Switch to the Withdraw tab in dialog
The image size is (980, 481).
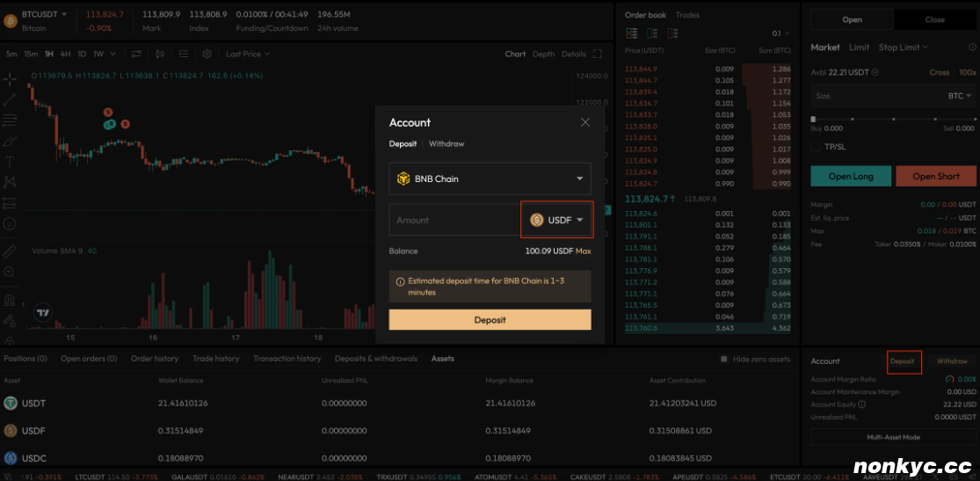446,144
